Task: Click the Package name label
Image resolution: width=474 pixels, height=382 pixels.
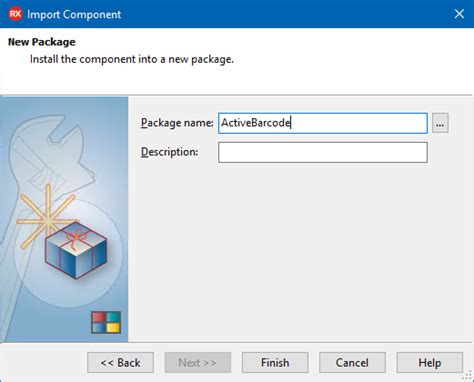Action: (177, 123)
